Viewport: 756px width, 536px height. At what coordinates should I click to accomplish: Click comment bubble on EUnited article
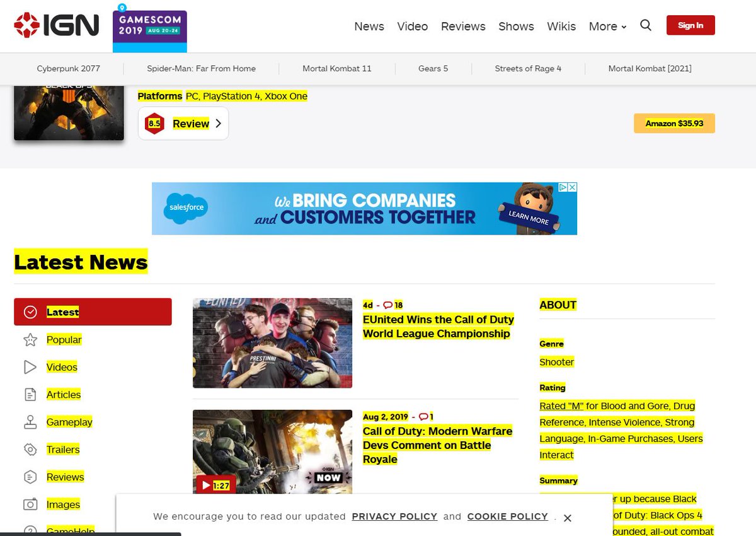tap(388, 305)
